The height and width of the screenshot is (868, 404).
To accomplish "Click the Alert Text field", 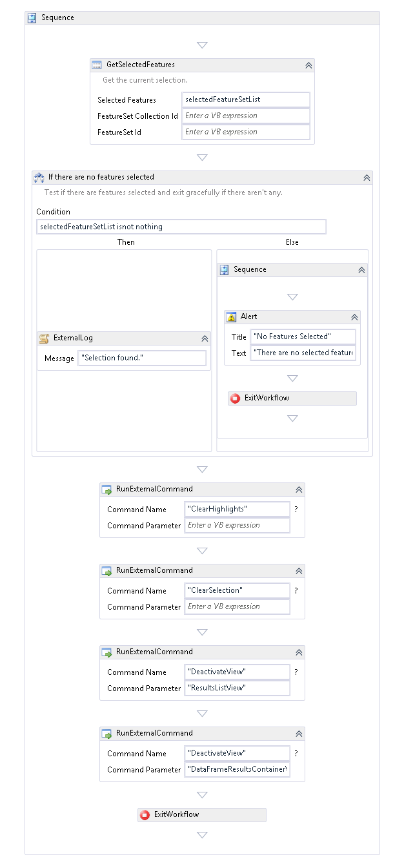I will click(x=303, y=353).
